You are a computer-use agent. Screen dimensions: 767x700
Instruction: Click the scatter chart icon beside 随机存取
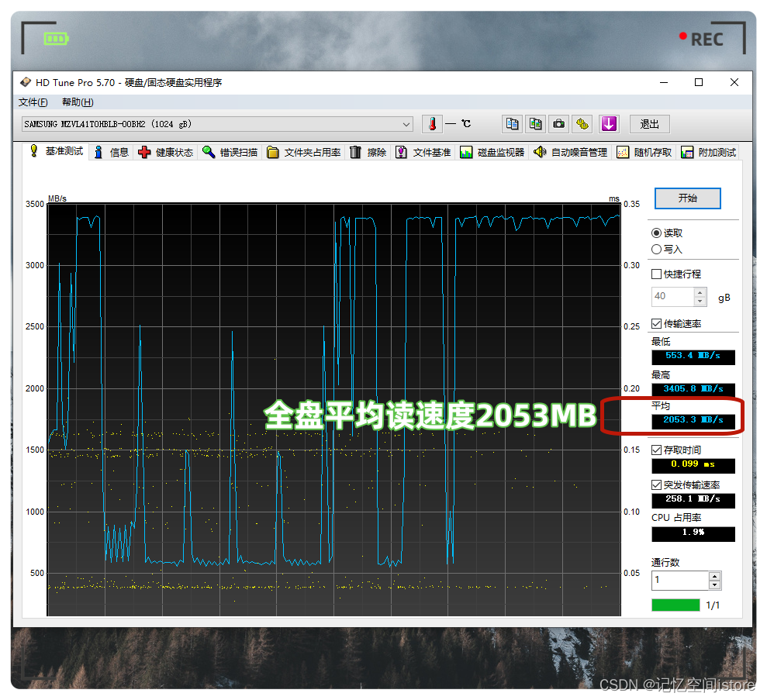pos(622,153)
